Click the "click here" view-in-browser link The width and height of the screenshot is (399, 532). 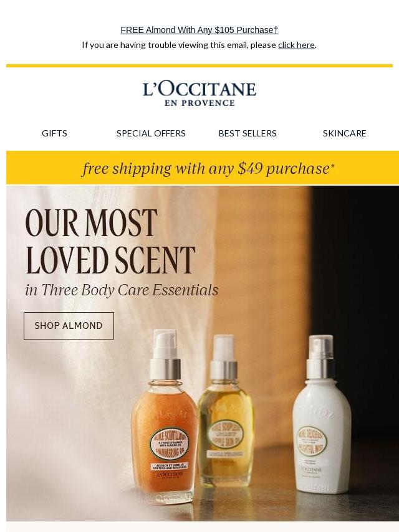296,45
